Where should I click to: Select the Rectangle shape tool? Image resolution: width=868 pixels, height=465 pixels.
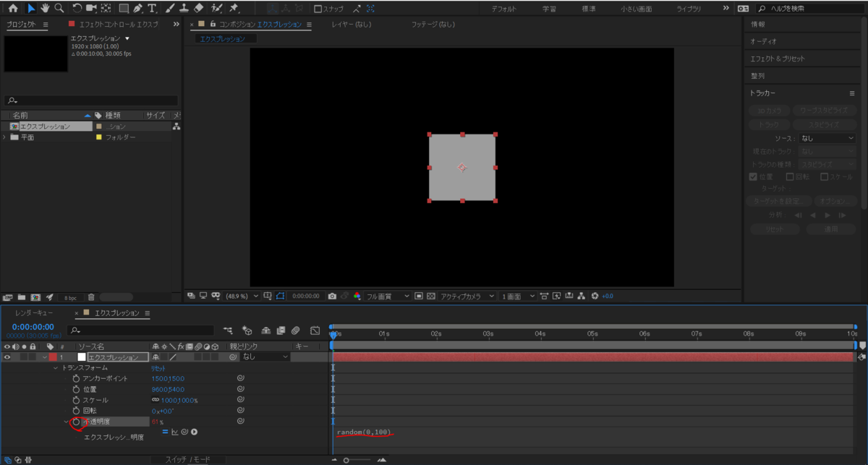coord(124,9)
